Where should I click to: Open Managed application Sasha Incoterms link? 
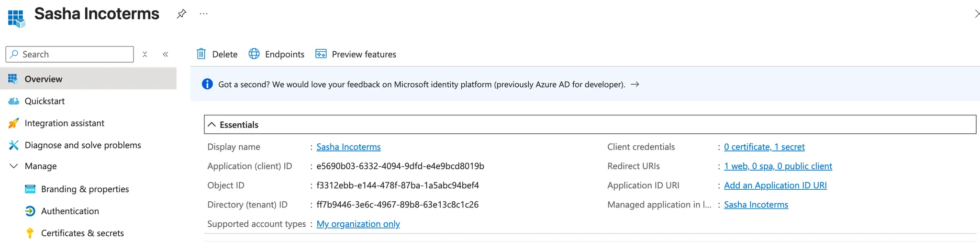[756, 205]
